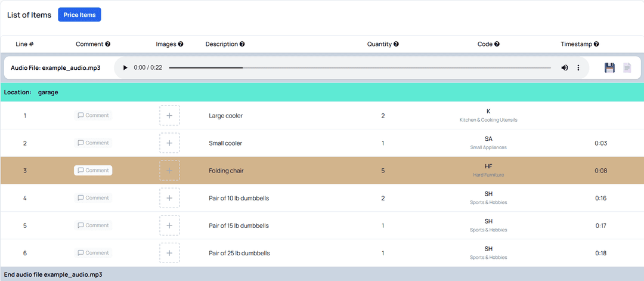This screenshot has width=644, height=281.
Task: Jump to timestamp 0:18 for 25 lb dumbbells
Action: tap(600, 253)
